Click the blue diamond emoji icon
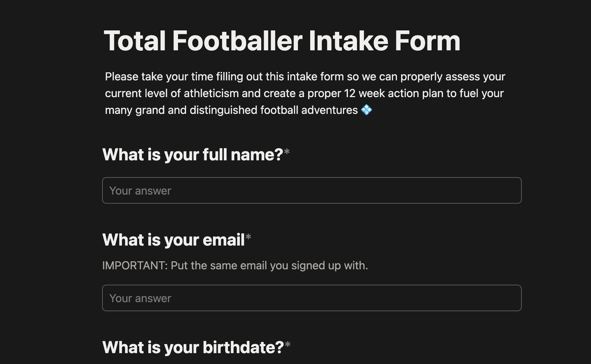Screen dimensions: 591x364 (x=366, y=110)
